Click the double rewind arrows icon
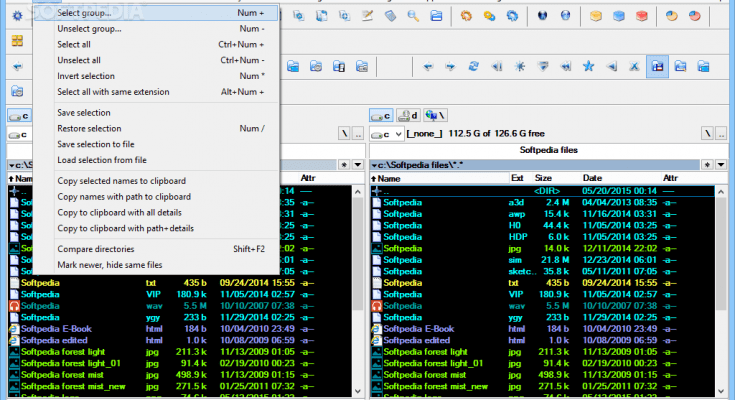 (565, 66)
